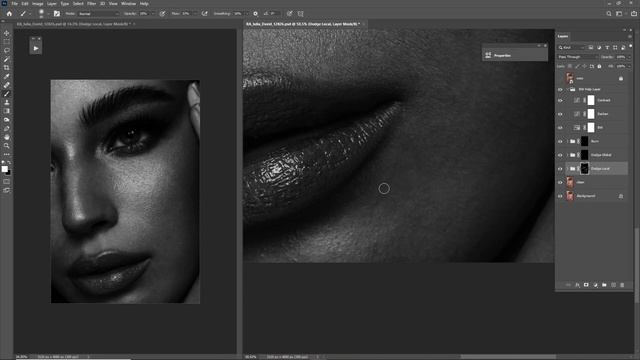Open the File menu
This screenshot has width=640, height=360.
[15, 4]
